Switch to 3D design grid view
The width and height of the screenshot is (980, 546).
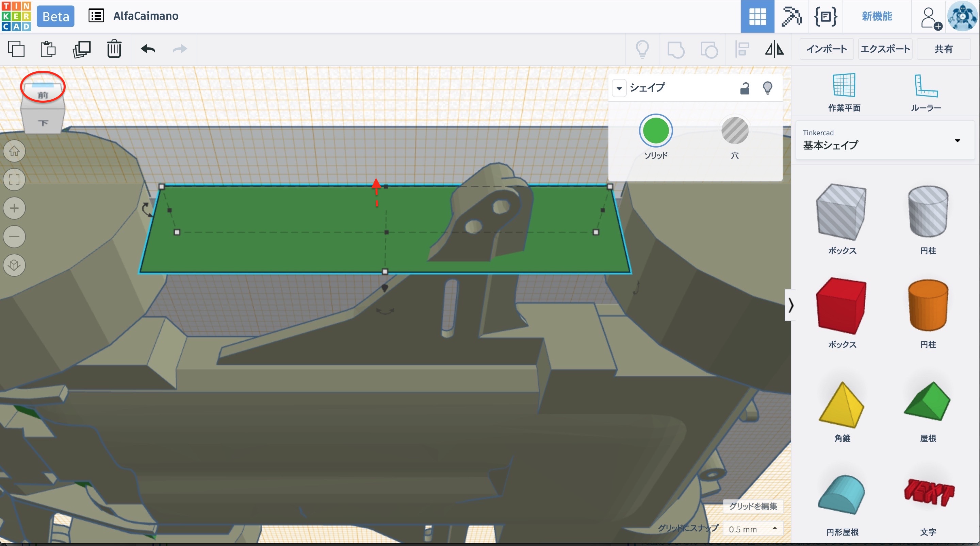tap(757, 16)
